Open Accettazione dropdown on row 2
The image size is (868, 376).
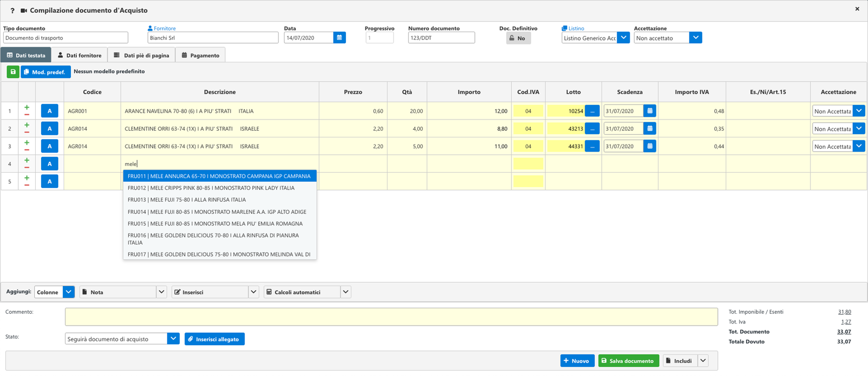tap(859, 129)
